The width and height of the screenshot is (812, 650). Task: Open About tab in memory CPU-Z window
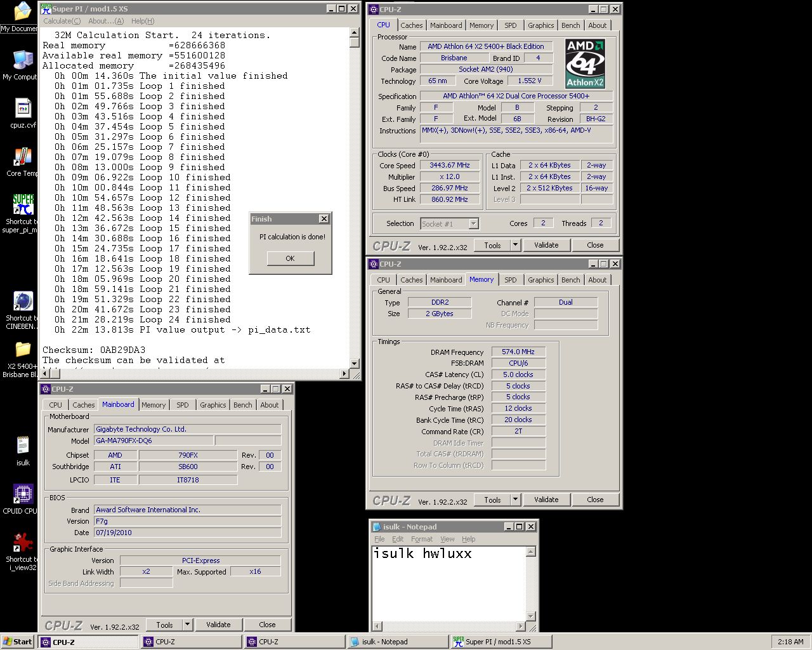[x=597, y=280]
